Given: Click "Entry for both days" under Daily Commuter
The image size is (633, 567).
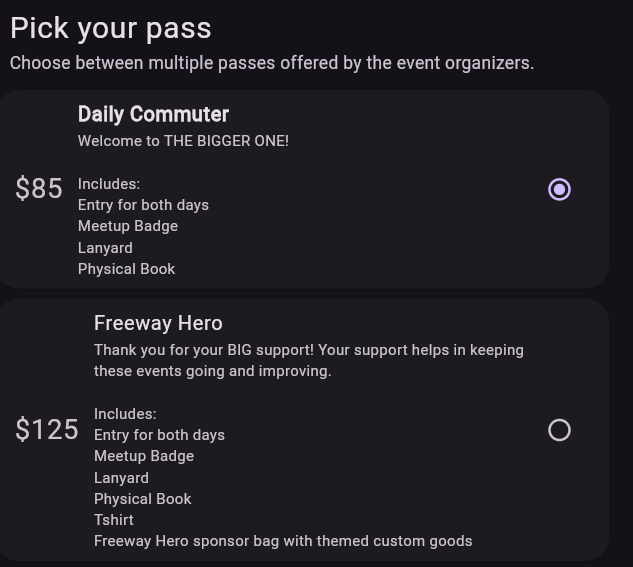Looking at the screenshot, I should 143,205.
